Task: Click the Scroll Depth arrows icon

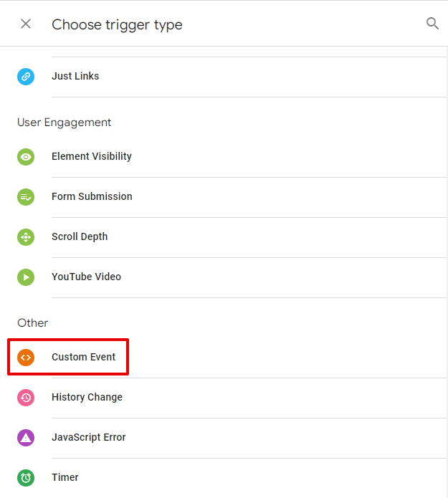Action: point(26,236)
